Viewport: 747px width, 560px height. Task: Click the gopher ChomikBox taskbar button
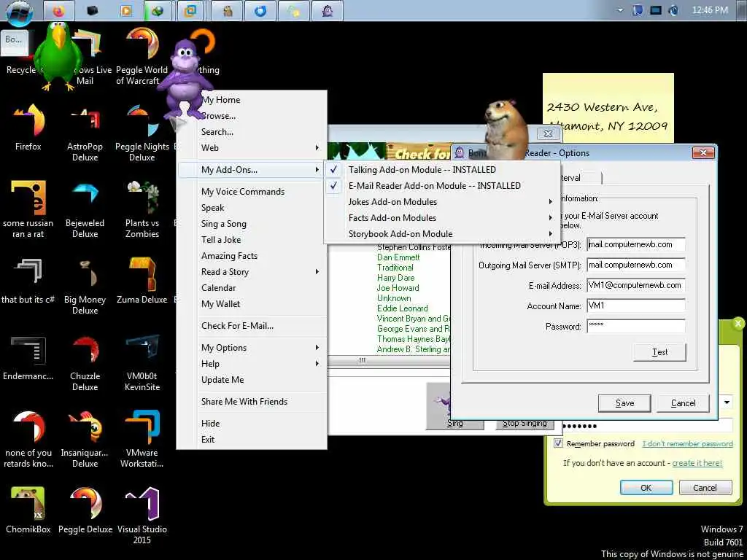[228, 11]
